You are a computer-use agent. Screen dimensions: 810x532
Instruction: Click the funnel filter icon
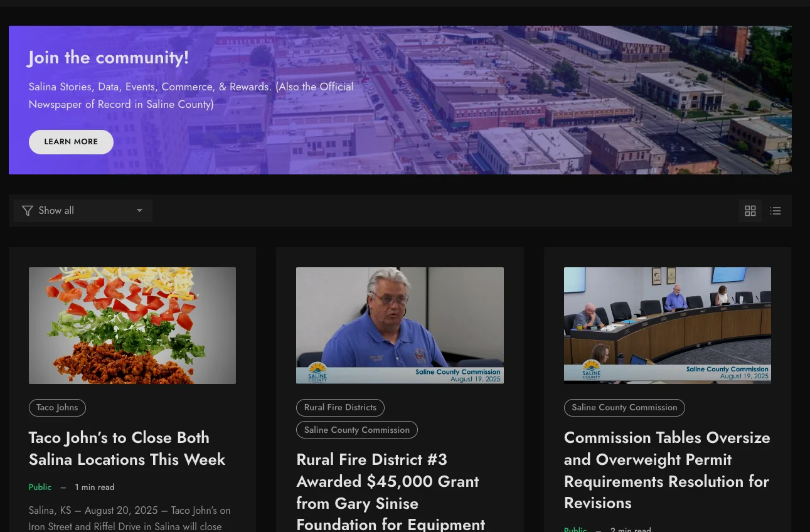coord(28,211)
